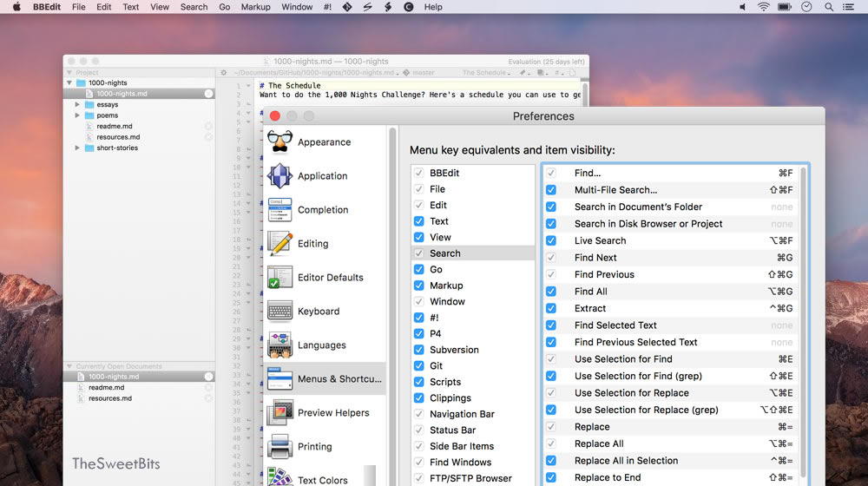Select resources.md in project tree
This screenshot has width=868, height=486.
click(x=118, y=137)
